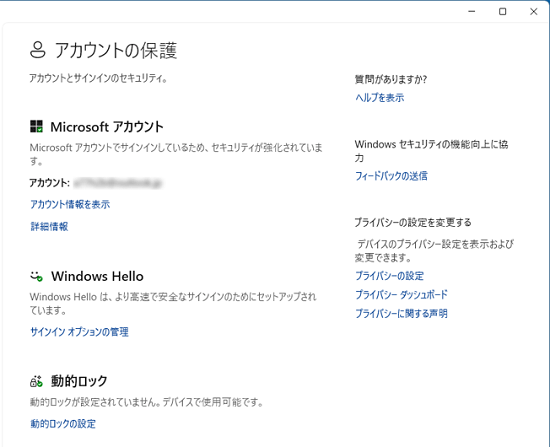Maximize the Windows Security window
Image resolution: width=550 pixels, height=447 pixels.
503,12
